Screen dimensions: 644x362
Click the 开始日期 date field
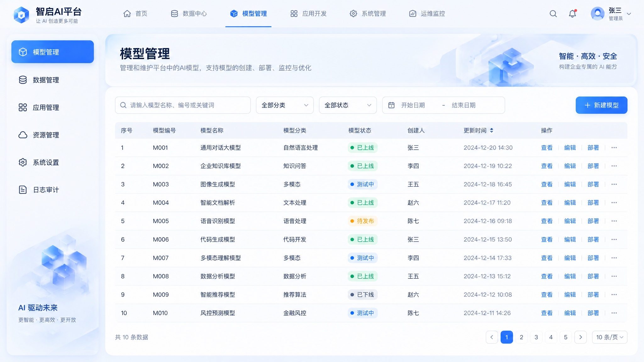pyautogui.click(x=413, y=105)
